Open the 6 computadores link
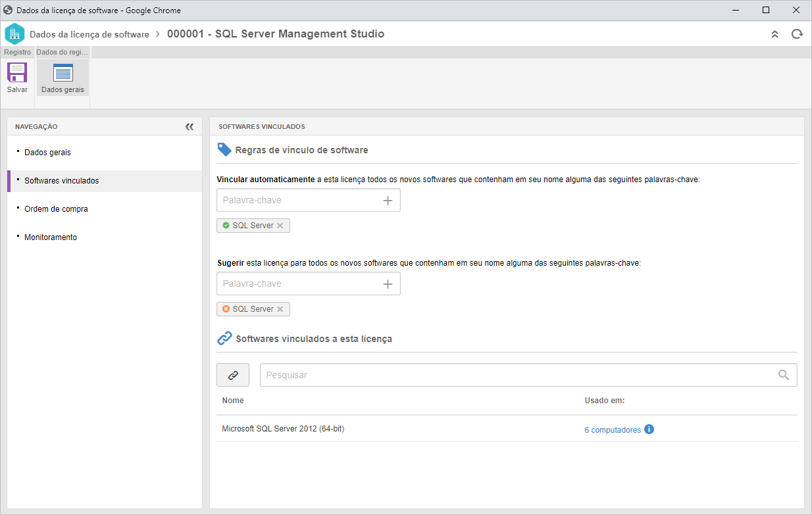Image resolution: width=812 pixels, height=515 pixels. coord(613,430)
